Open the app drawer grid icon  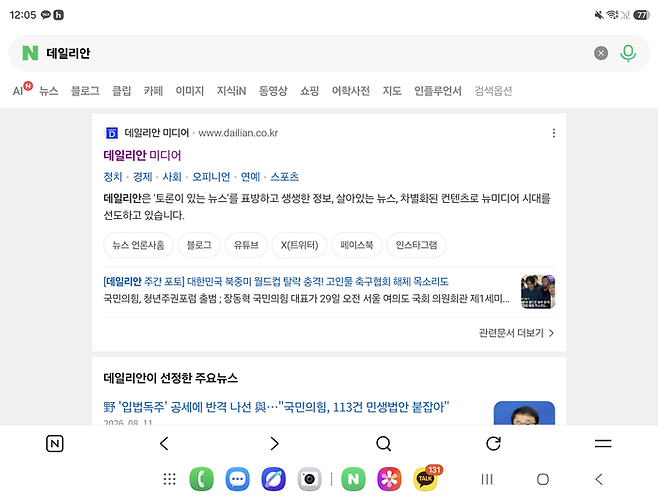point(170,479)
